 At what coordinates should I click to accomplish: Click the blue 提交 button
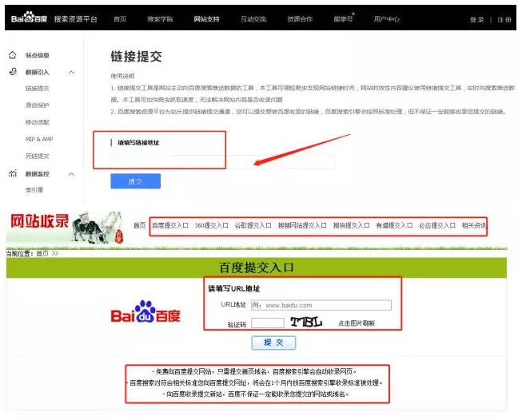[135, 181]
